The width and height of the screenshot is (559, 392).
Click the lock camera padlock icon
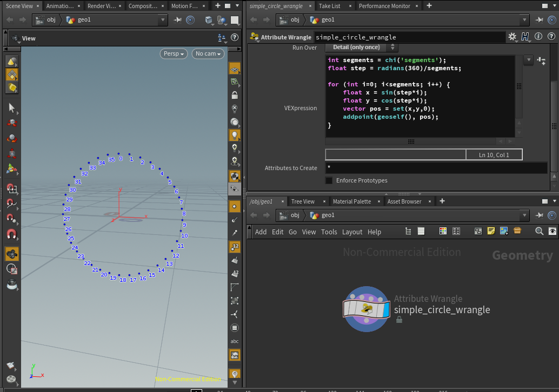tap(235, 95)
